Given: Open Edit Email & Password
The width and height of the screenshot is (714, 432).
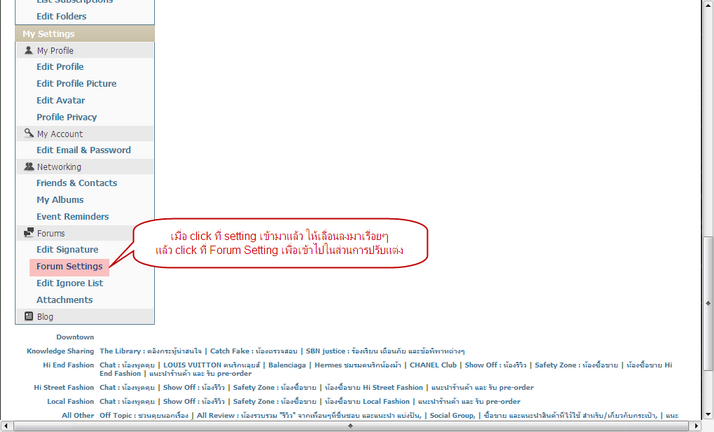Looking at the screenshot, I should coord(83,150).
